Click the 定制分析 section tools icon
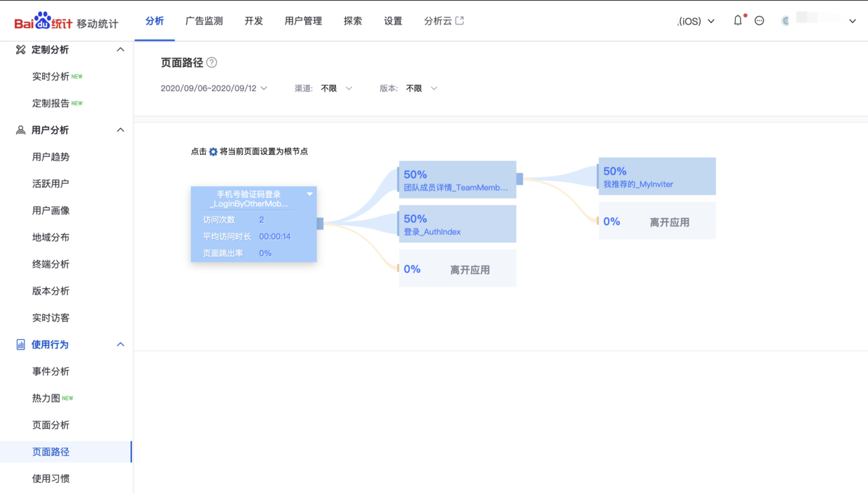Viewport: 868px width, 494px height. (20, 50)
